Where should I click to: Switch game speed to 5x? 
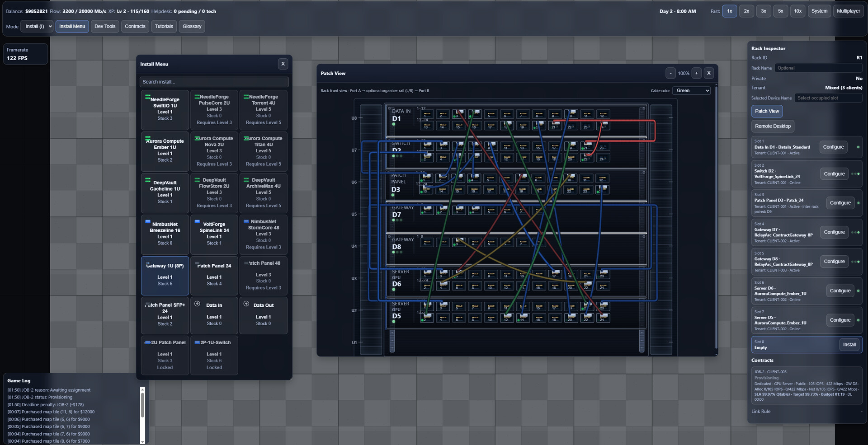coord(780,11)
